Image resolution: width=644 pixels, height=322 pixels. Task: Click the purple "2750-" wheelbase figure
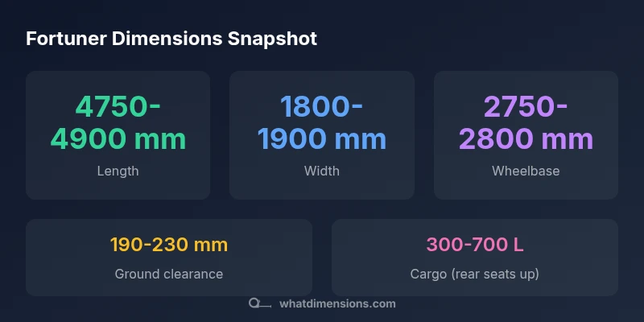tap(526, 106)
